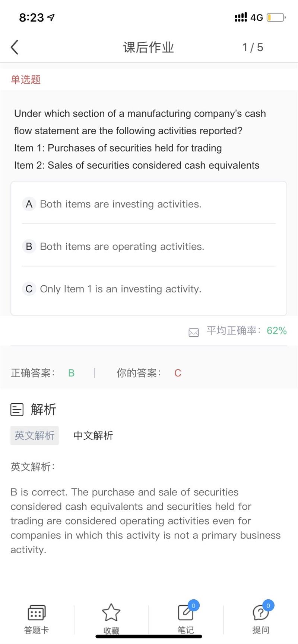Tap the star favorite (收藏) icon
Viewport: 298px width, 644px height.
click(111, 613)
